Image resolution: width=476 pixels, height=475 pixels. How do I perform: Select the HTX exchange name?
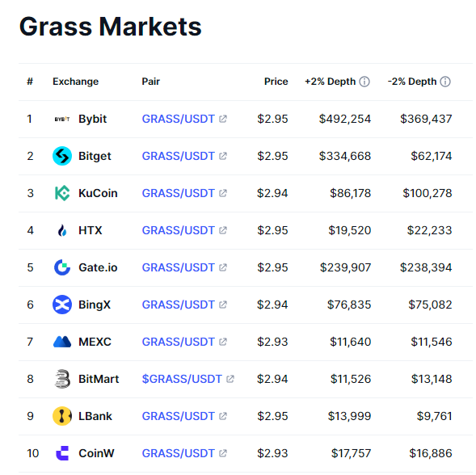pyautogui.click(x=91, y=230)
